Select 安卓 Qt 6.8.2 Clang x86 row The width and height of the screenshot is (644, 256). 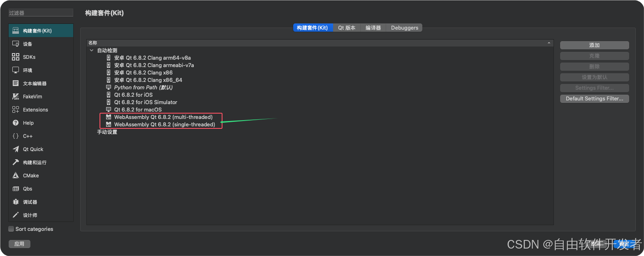tap(320, 73)
